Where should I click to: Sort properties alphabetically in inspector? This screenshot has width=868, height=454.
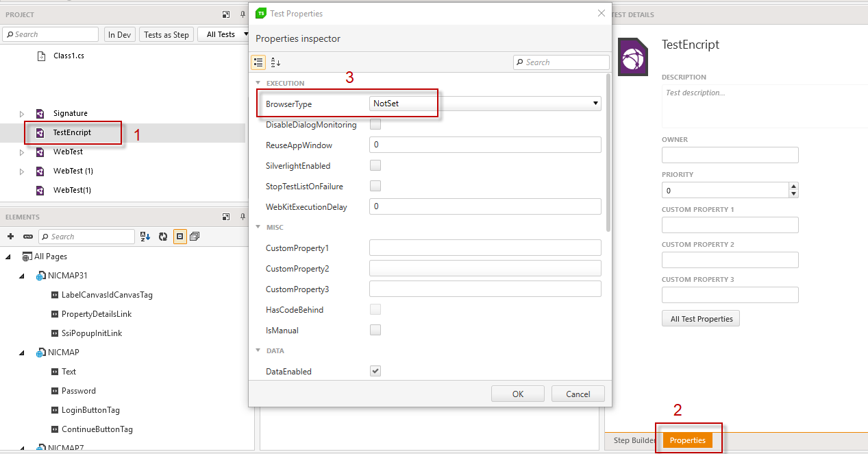point(275,62)
